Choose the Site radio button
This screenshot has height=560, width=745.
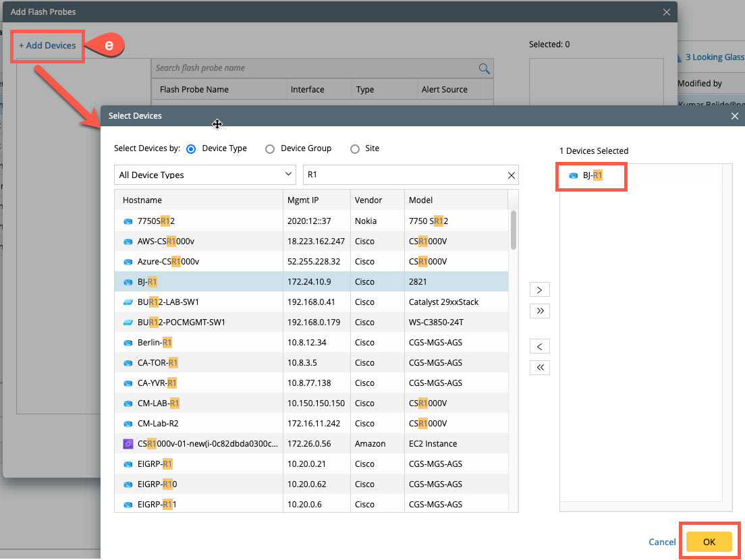pos(355,149)
